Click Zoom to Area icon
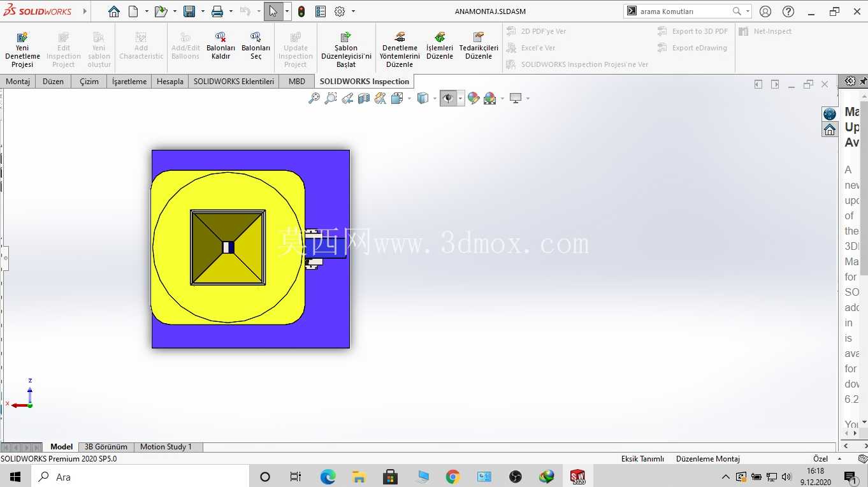 331,98
